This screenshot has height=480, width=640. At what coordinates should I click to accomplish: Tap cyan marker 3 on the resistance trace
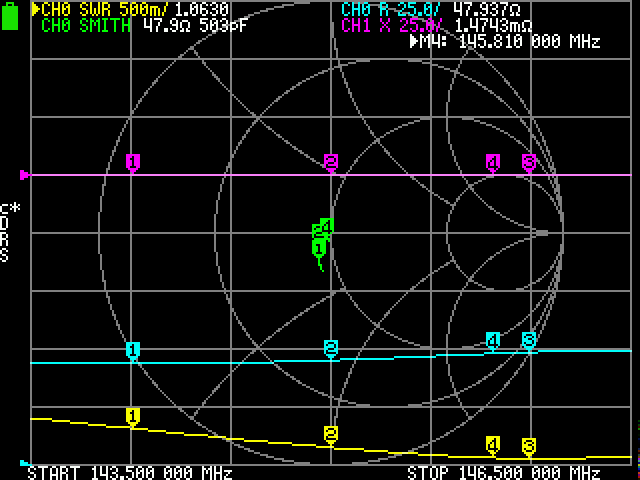pyautogui.click(x=529, y=340)
